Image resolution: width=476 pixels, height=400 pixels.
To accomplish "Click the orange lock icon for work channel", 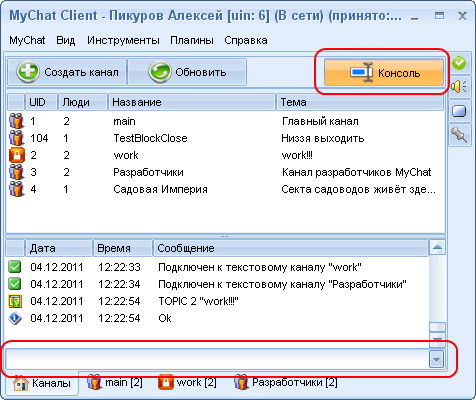I will (x=17, y=155).
